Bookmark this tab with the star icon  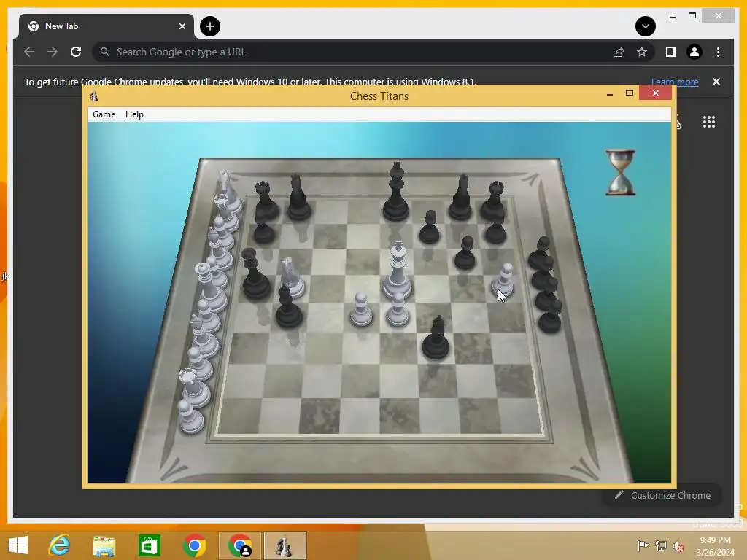coord(642,52)
